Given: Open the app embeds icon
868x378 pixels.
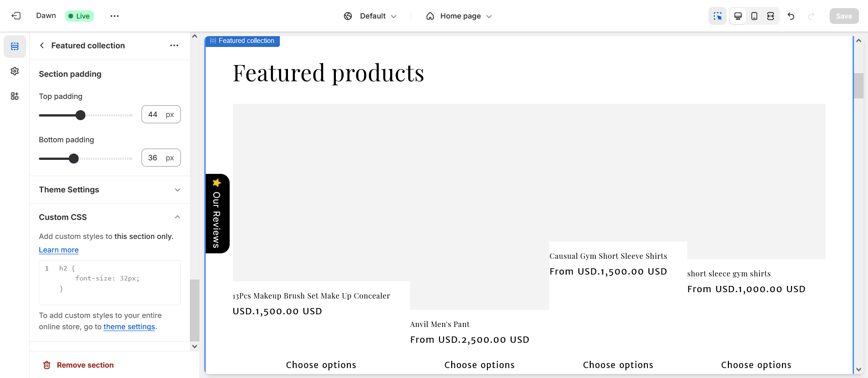Looking at the screenshot, I should tap(15, 96).
